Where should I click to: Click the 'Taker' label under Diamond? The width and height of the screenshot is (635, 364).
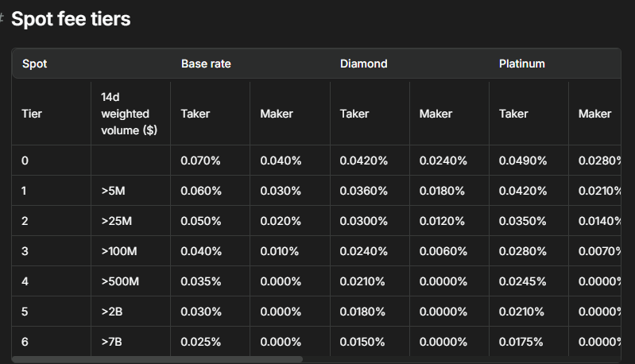coord(354,114)
